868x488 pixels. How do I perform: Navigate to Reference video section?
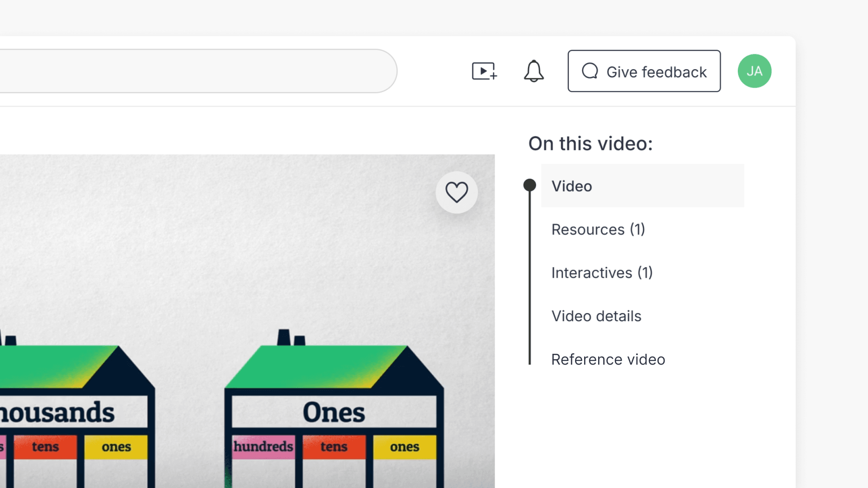(x=608, y=360)
